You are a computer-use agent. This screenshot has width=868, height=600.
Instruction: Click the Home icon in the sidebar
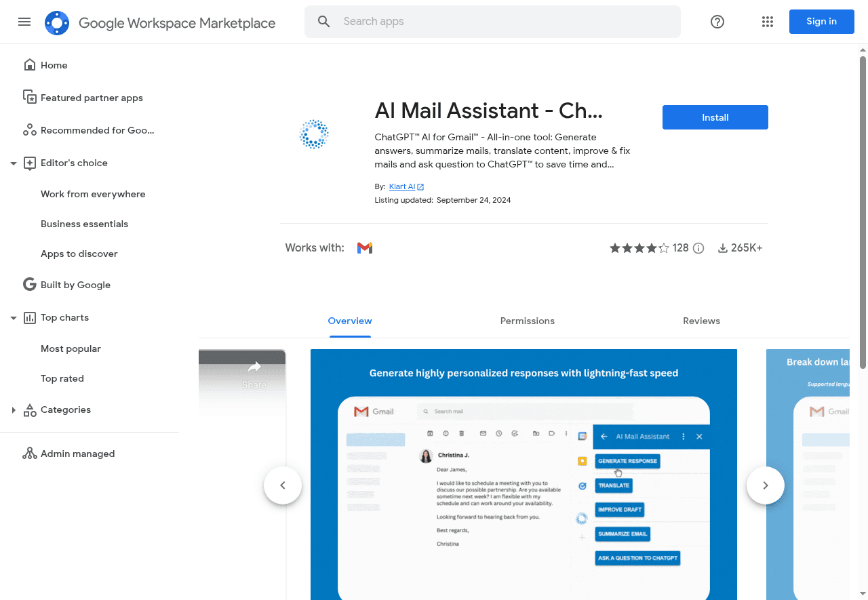(x=30, y=64)
